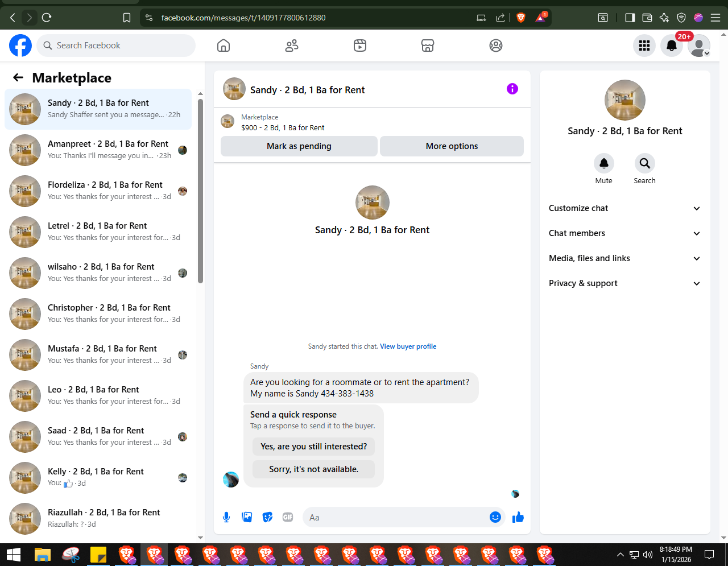The width and height of the screenshot is (728, 566).
Task: Click the browser reload button
Action: 47,18
